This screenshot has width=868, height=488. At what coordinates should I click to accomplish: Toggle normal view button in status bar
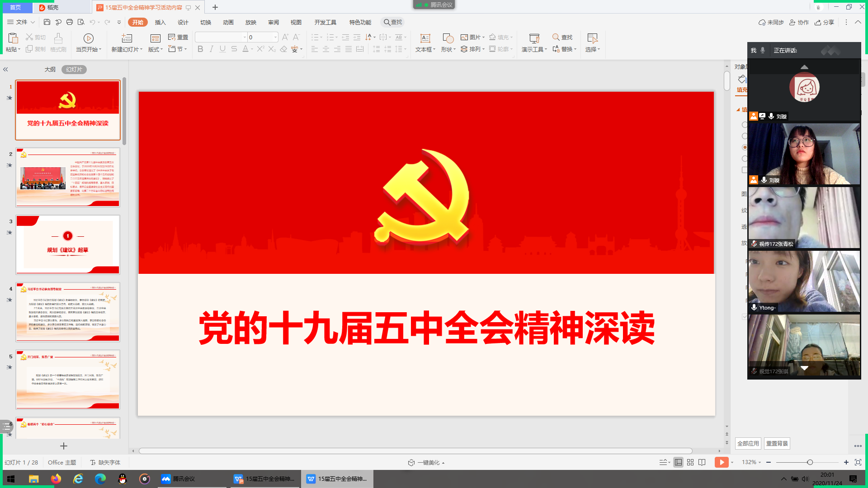pyautogui.click(x=678, y=462)
